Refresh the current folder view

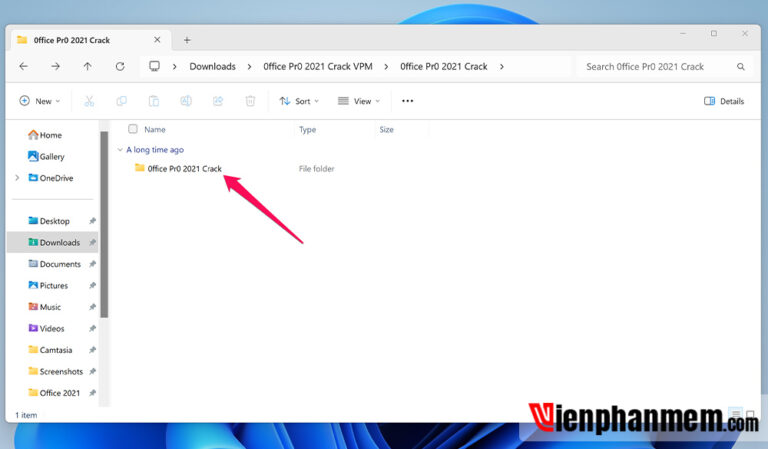coord(120,66)
